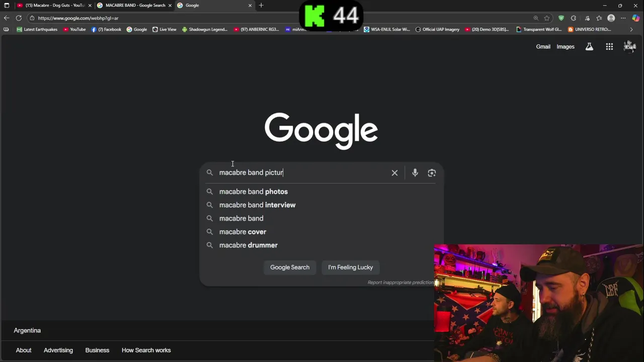The height and width of the screenshot is (362, 644).
Task: Clear the search box with the X icon
Action: pos(394,172)
